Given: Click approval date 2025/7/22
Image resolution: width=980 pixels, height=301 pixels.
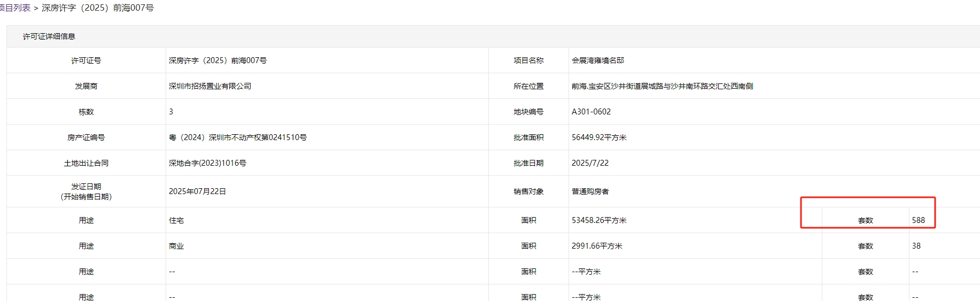Looking at the screenshot, I should point(590,163).
